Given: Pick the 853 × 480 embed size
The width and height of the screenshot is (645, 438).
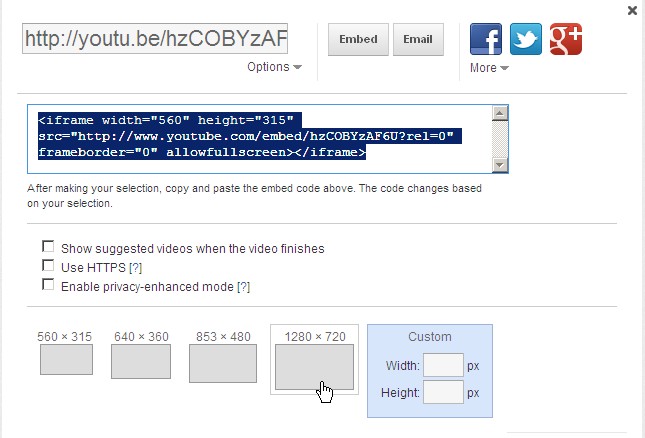Looking at the screenshot, I should coord(223,363).
